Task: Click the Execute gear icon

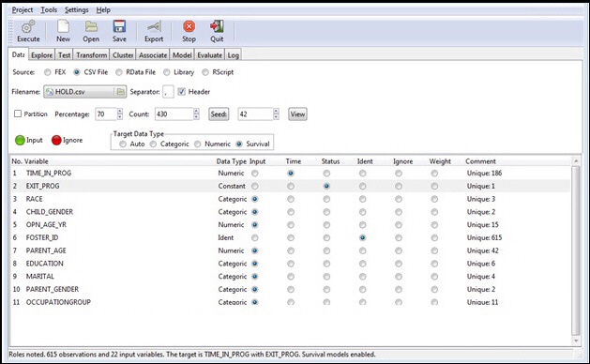Action: 28,26
